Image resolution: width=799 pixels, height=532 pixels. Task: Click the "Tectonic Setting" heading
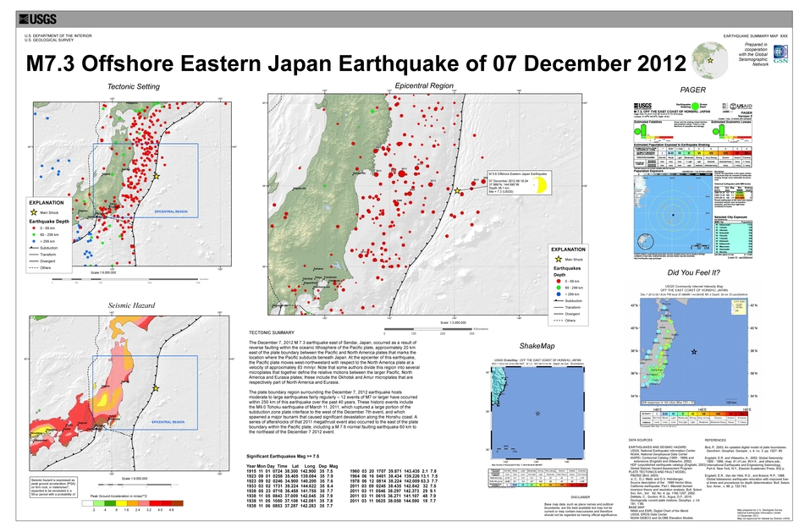[x=133, y=86]
